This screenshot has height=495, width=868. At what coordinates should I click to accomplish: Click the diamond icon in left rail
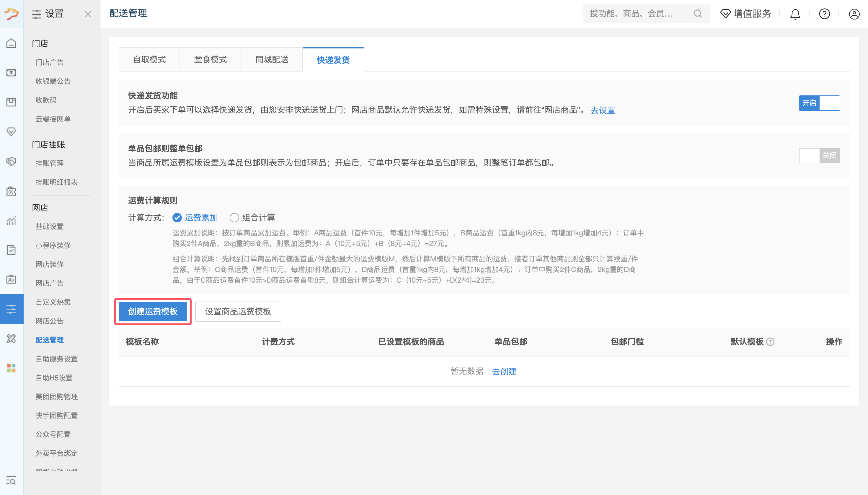click(x=11, y=131)
